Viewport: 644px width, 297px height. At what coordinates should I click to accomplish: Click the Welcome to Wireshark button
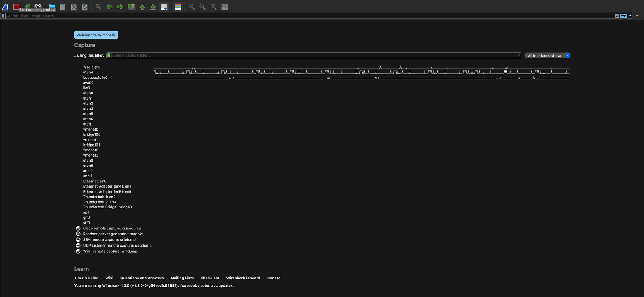coord(96,35)
